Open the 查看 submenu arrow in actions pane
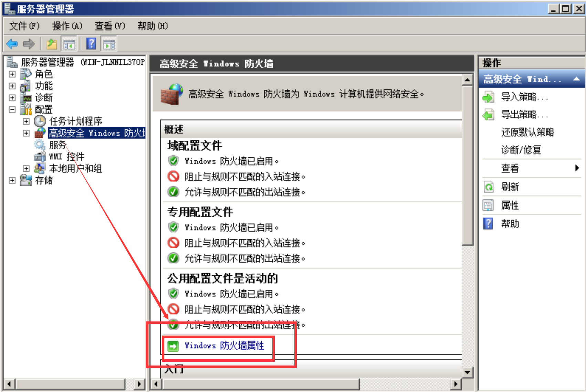Image resolution: width=586 pixels, height=392 pixels. (x=577, y=168)
